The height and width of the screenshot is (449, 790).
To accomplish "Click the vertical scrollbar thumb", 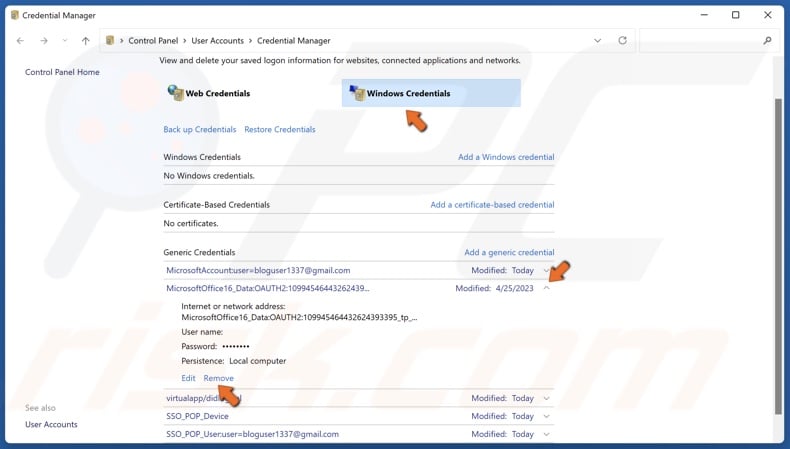I will [779, 254].
